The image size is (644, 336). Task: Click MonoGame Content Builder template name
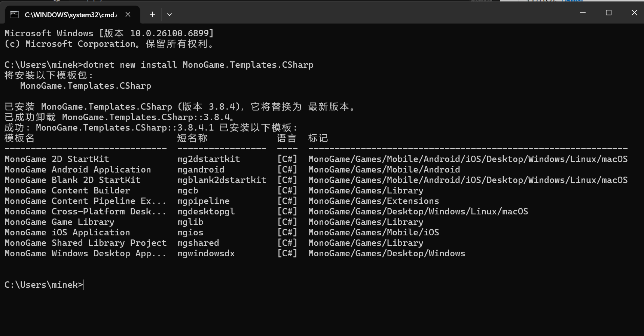point(67,190)
